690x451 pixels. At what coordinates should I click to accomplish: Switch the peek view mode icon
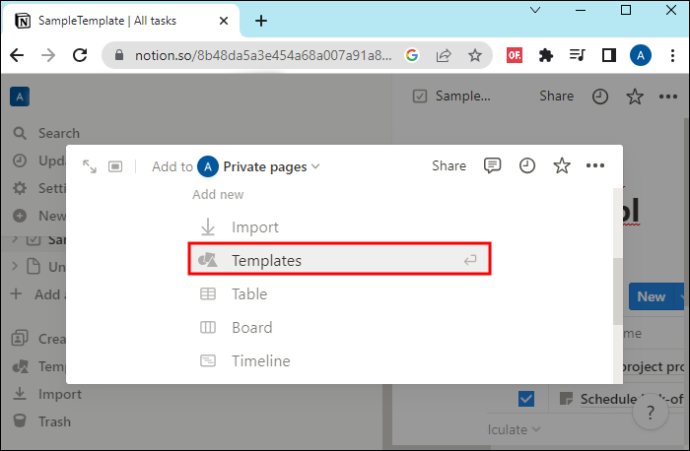pos(115,166)
